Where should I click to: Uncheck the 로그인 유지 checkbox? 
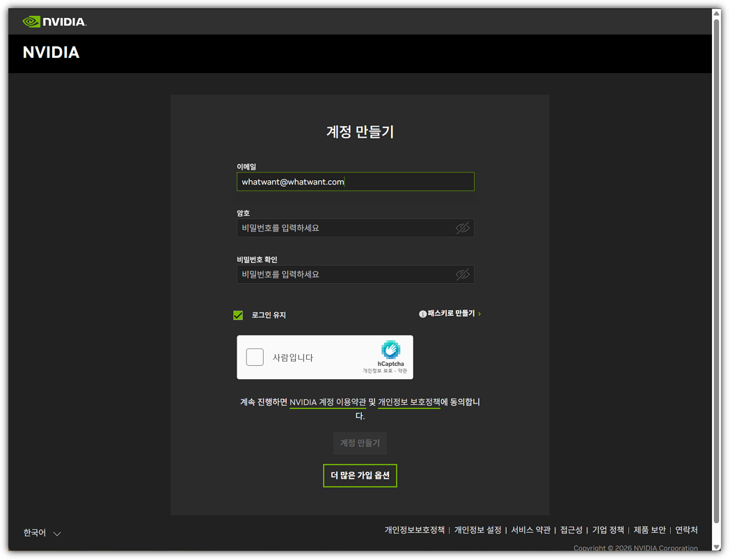coord(238,315)
